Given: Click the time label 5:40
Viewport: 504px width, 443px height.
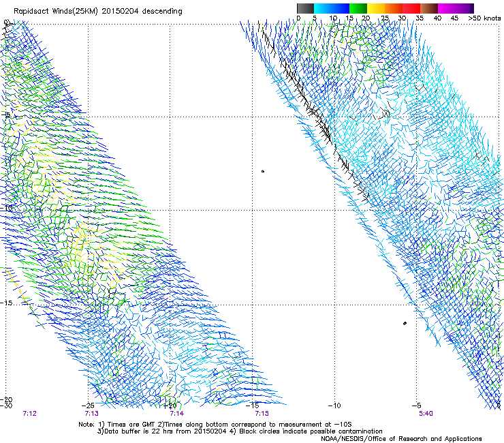Looking at the screenshot, I should click(x=426, y=414).
